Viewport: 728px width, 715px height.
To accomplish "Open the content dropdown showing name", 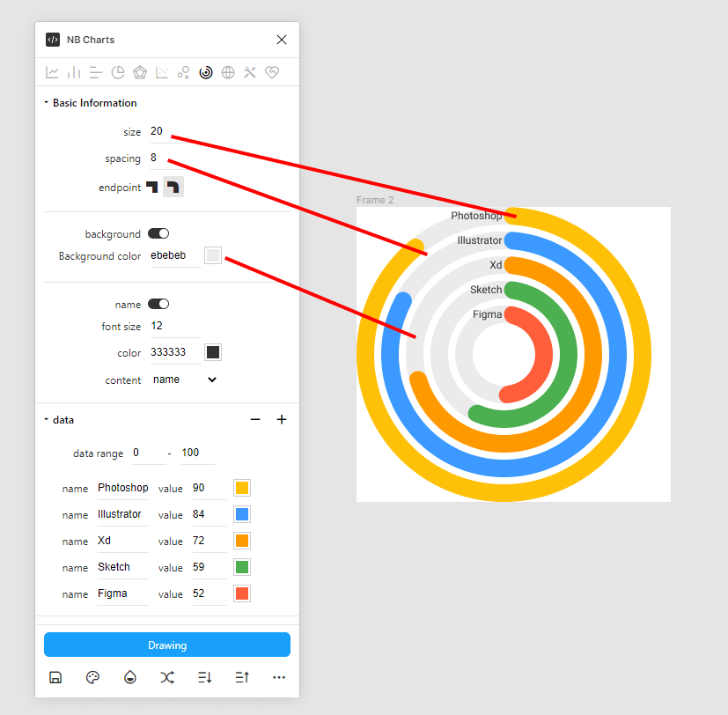I will pyautogui.click(x=184, y=380).
